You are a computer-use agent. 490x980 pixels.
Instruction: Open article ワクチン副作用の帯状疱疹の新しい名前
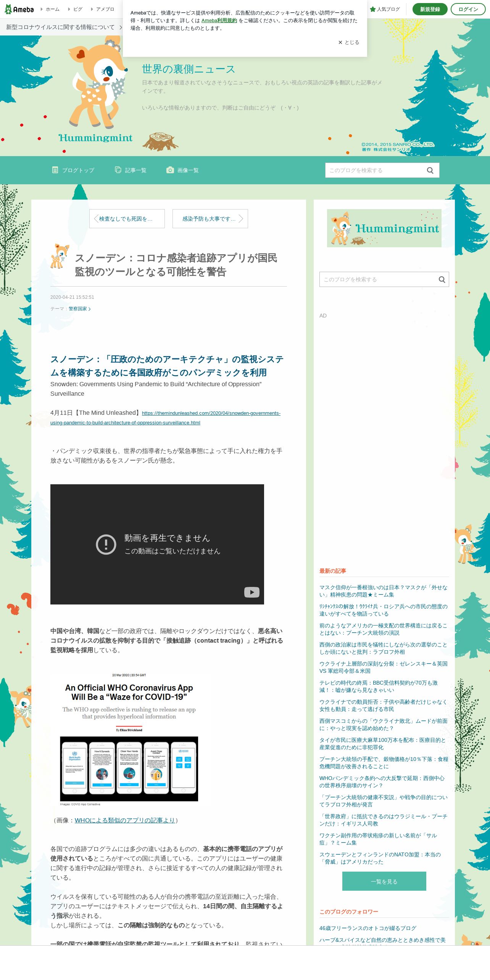378,839
